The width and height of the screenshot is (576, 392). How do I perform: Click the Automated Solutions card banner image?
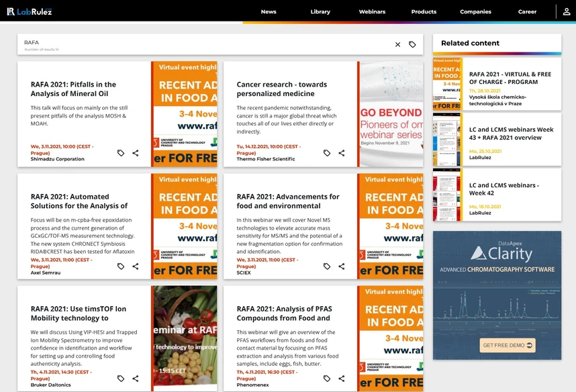184,226
